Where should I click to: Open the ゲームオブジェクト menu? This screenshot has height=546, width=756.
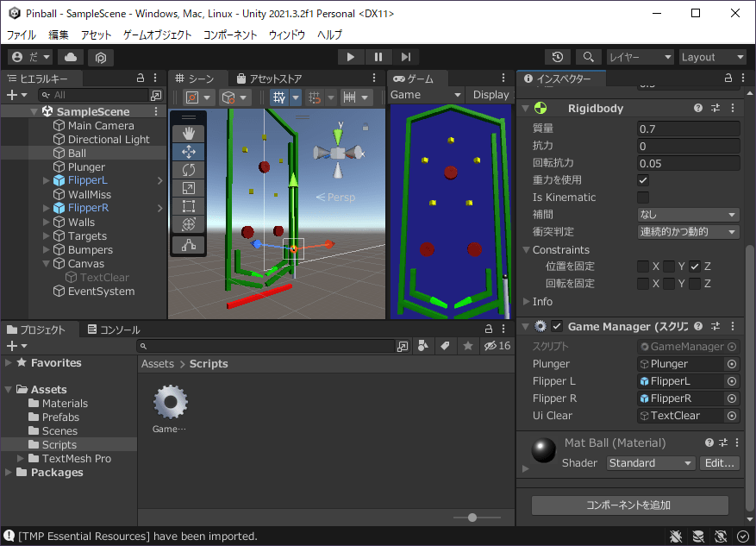157,35
